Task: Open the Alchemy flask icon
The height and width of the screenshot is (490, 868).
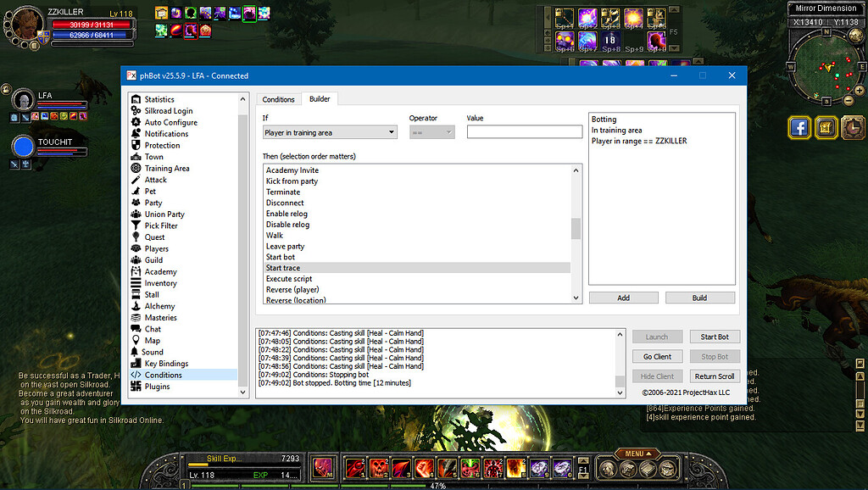Action: 136,306
